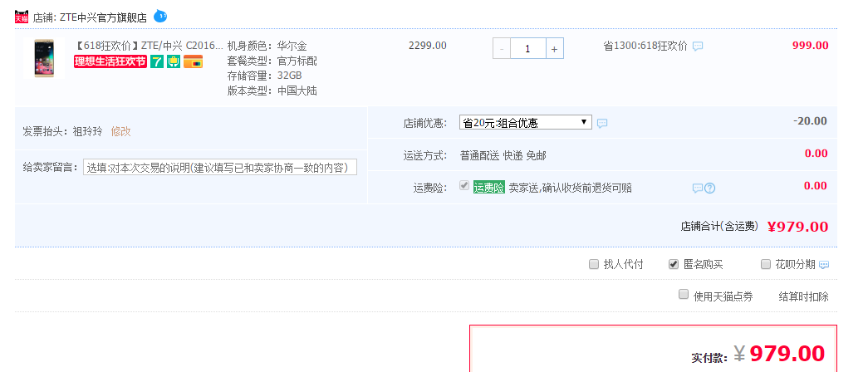
Task: Click the 省1300:618狂欢价 promotion text
Action: click(x=645, y=46)
